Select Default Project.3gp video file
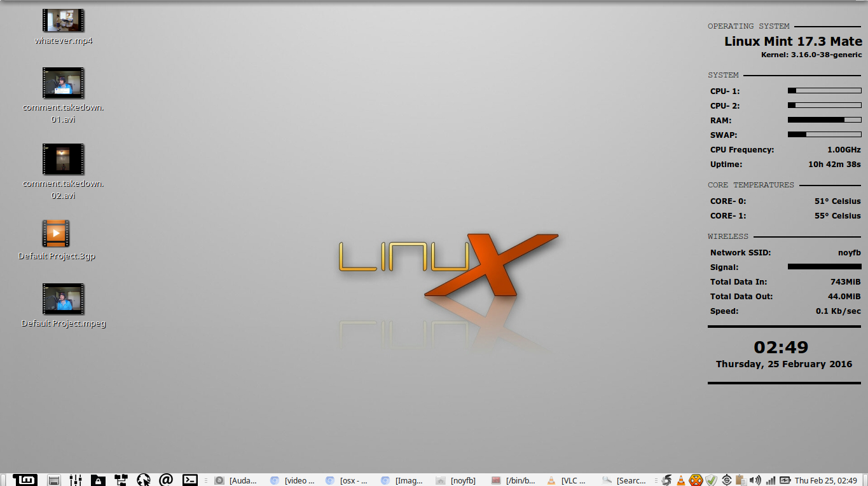The image size is (868, 486). [57, 241]
